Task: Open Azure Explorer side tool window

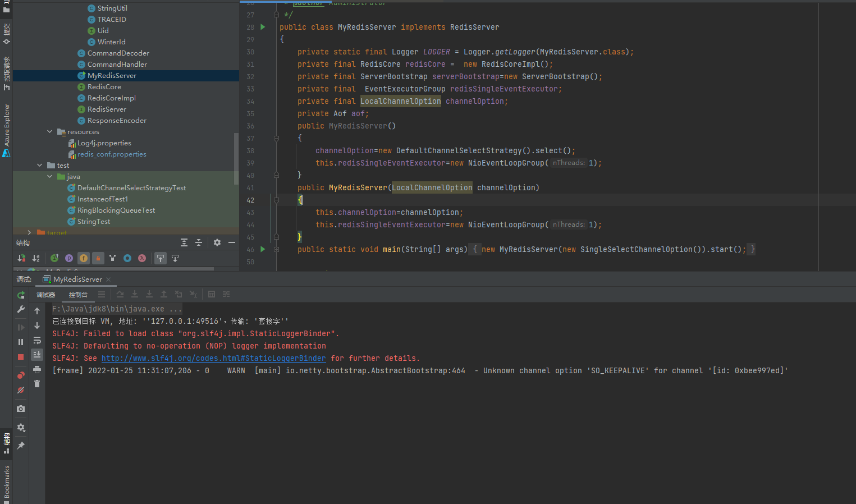Action: click(6, 130)
